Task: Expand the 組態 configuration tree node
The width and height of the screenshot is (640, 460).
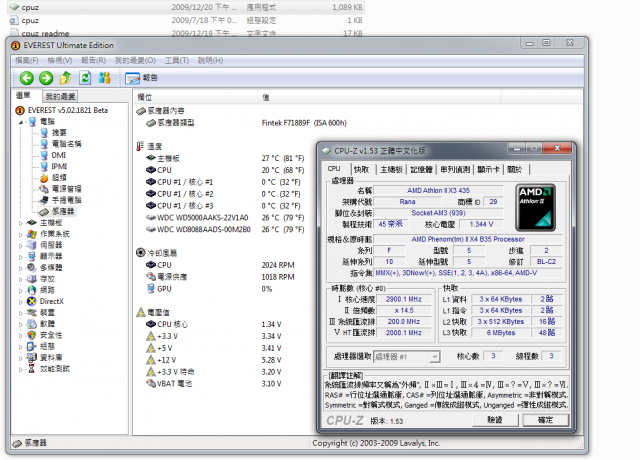Action: (21, 347)
